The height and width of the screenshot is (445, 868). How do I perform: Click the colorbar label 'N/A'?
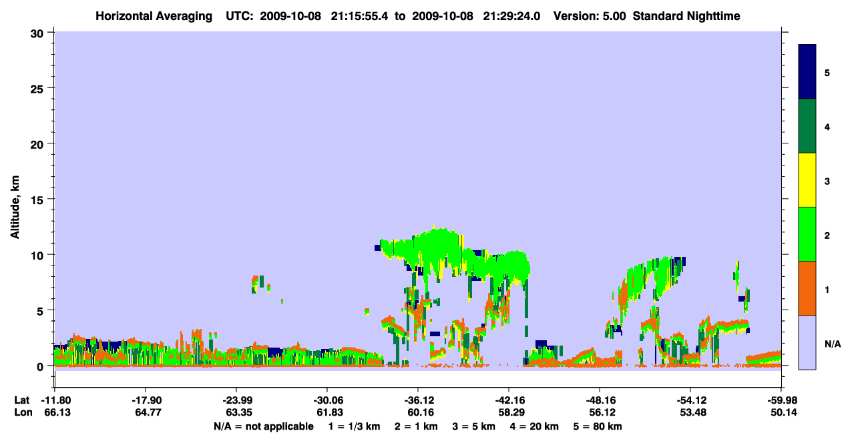point(832,343)
